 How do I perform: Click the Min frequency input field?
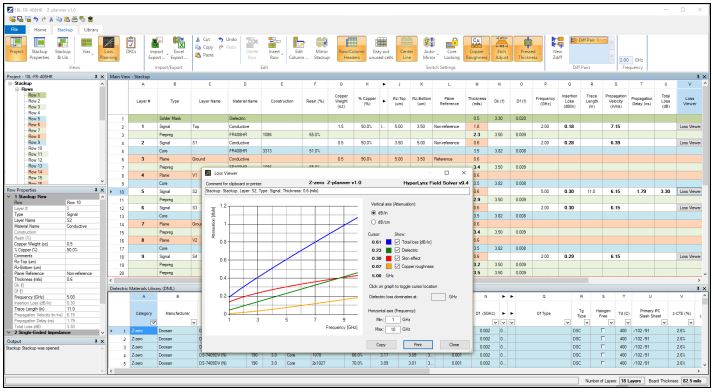pos(393,320)
